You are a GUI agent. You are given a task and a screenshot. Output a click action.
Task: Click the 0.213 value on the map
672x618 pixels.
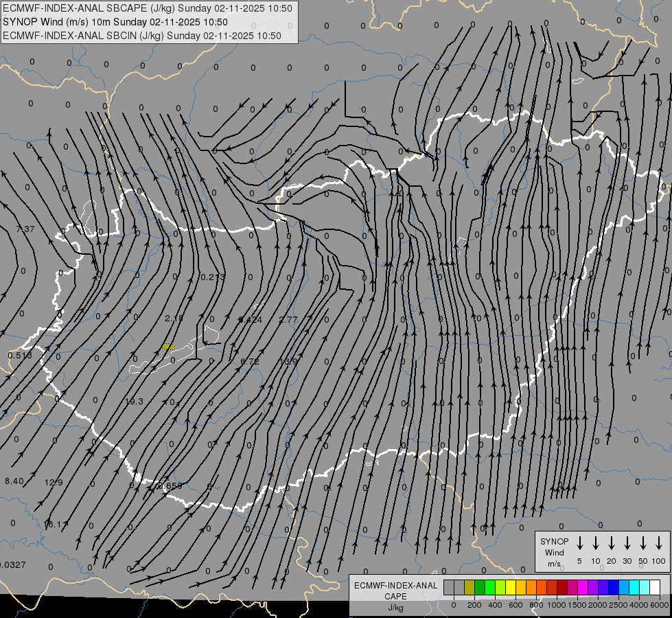pos(213,277)
